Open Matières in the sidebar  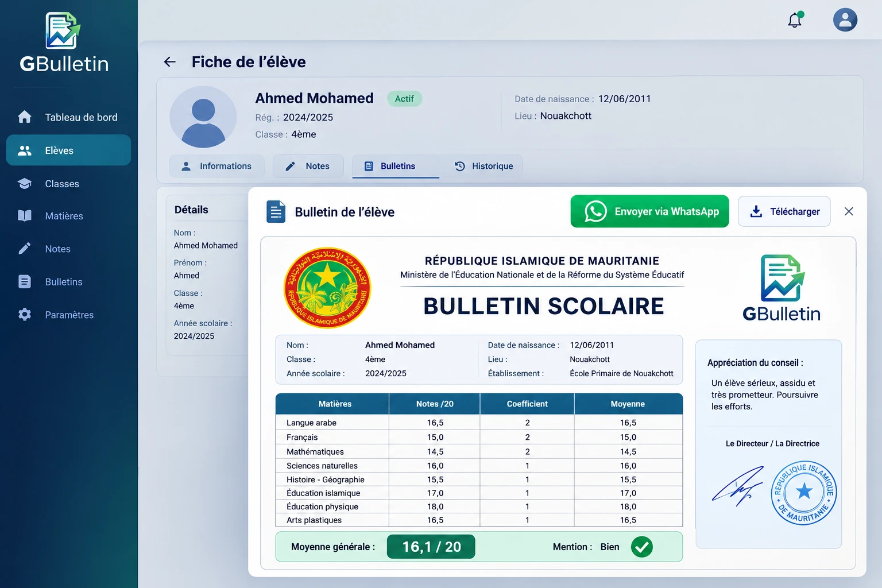(x=69, y=216)
